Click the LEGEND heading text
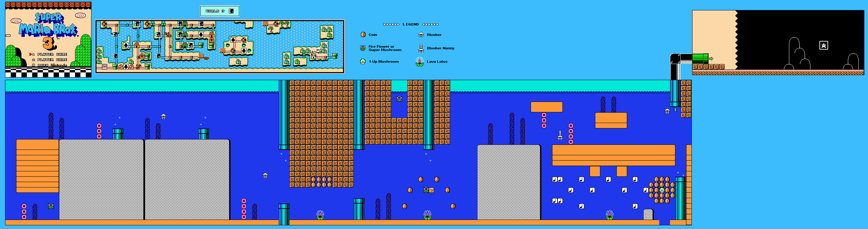This screenshot has width=868, height=229. (411, 24)
